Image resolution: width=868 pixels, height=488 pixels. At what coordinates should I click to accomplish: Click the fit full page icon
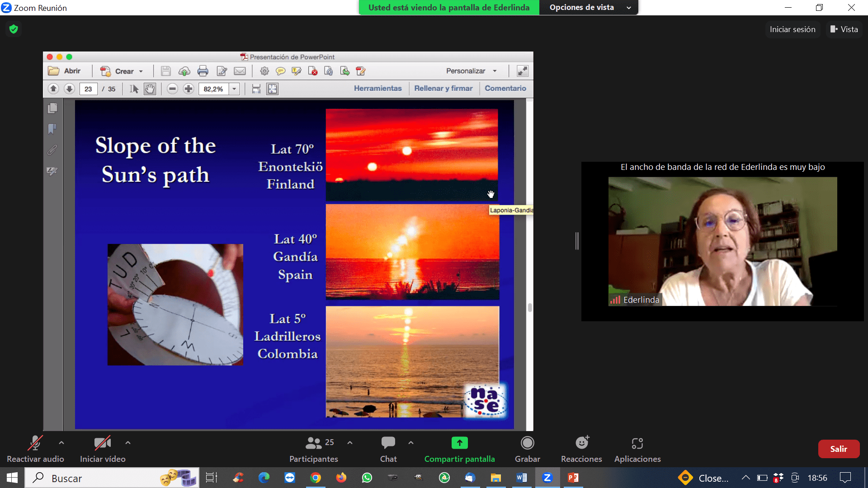pyautogui.click(x=273, y=89)
